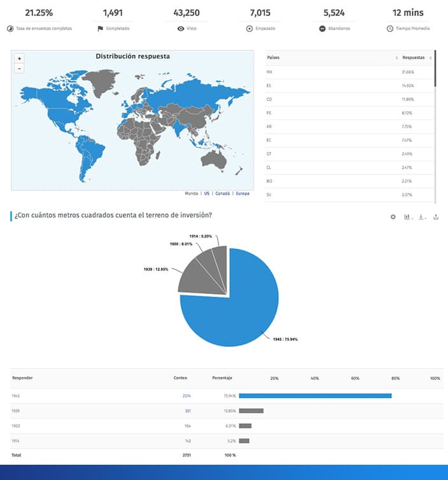Select the EC country row
Image resolution: width=448 pixels, height=480 pixels.
pos(349,140)
